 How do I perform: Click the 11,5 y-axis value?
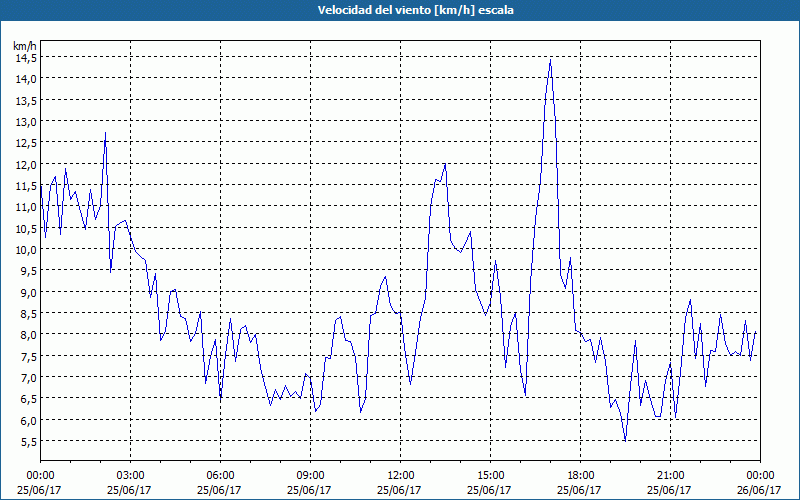pyautogui.click(x=26, y=185)
